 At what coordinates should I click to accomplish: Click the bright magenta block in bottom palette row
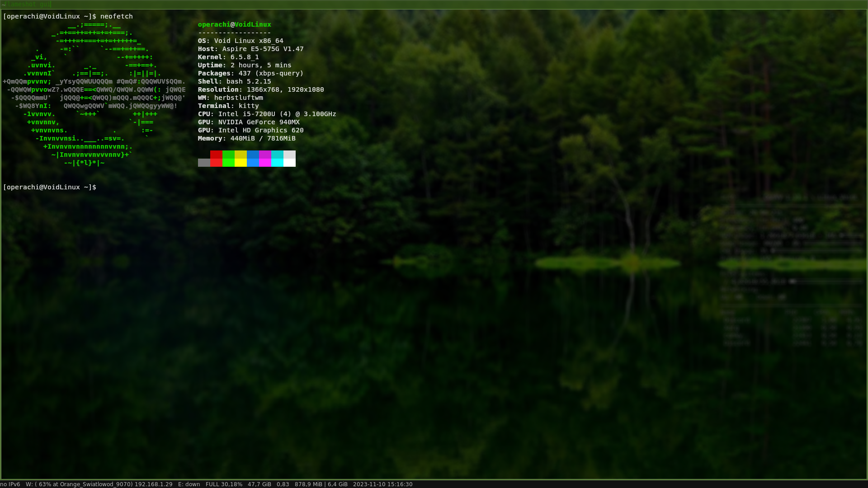point(265,163)
